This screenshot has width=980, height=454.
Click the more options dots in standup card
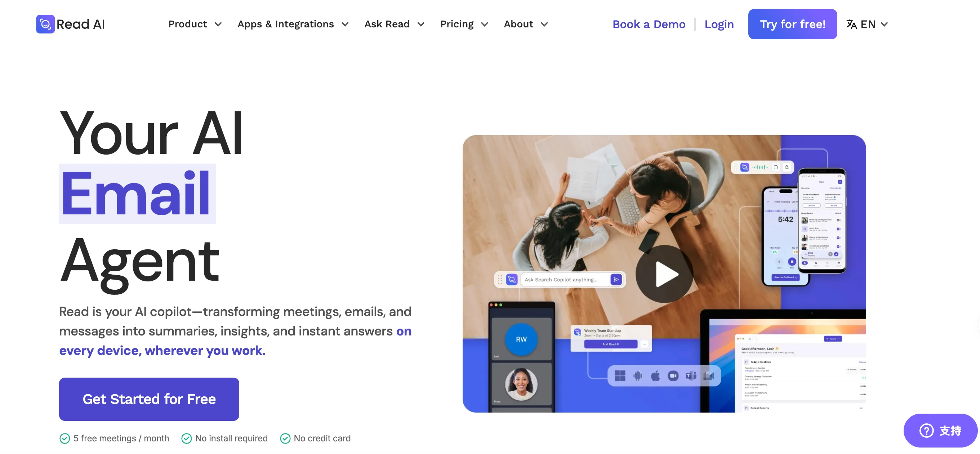click(x=644, y=344)
